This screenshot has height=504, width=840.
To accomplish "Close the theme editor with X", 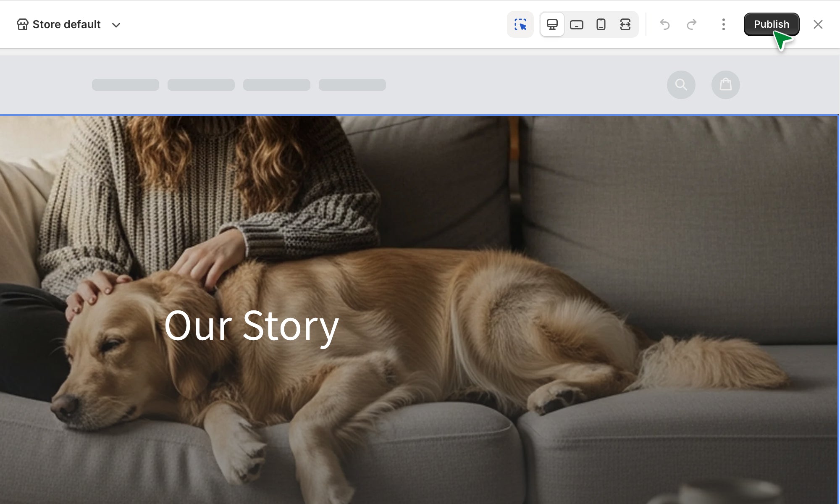I will (818, 24).
